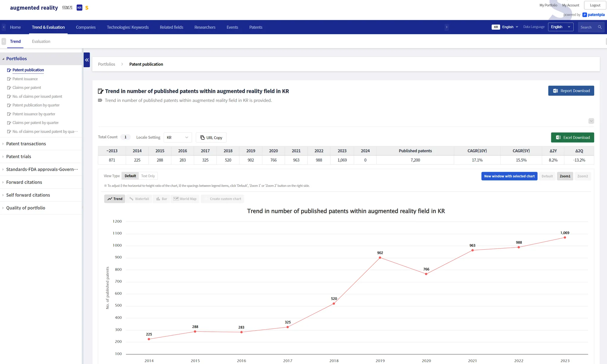
Task: Set chart size to Default
Action: (x=547, y=176)
